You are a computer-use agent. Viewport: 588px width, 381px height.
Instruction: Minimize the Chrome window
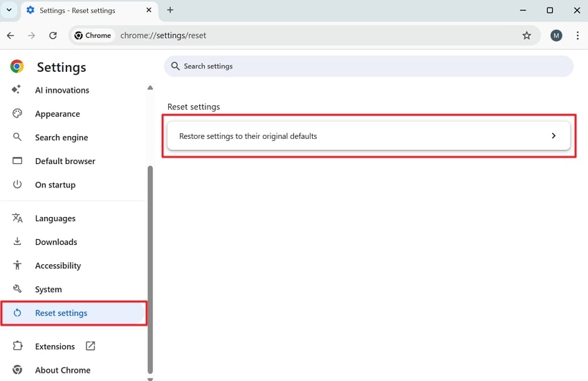pos(523,10)
